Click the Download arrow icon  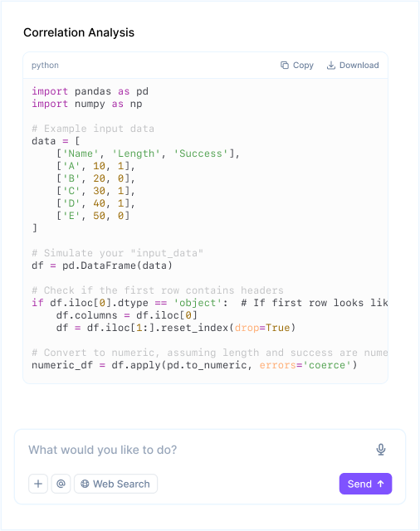(331, 65)
